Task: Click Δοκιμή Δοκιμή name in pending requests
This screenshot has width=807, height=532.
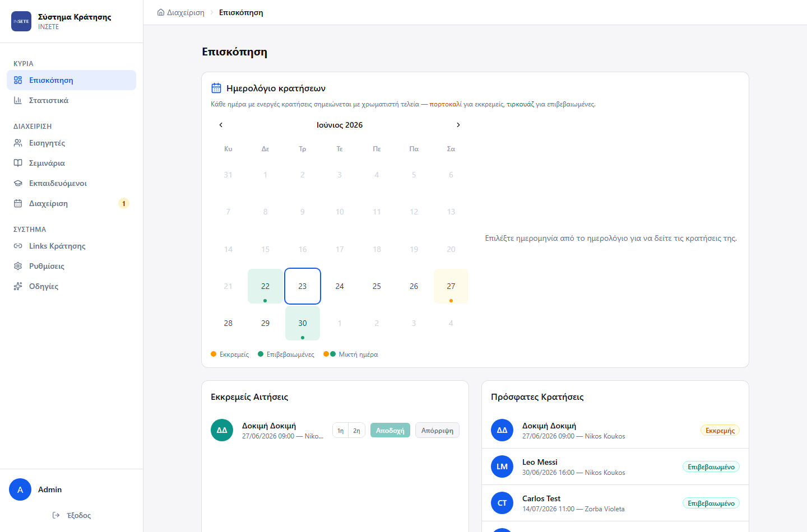Action: [269, 426]
